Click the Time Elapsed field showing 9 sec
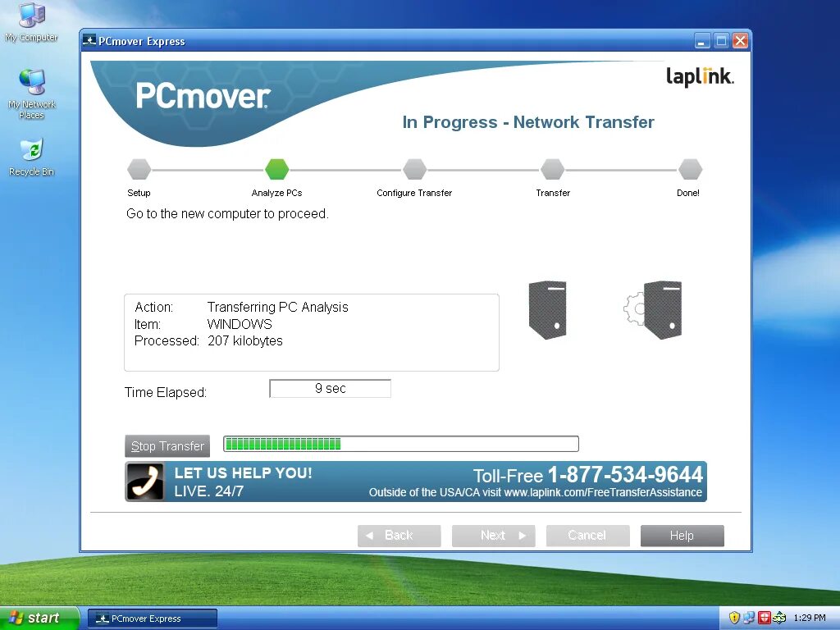Image resolution: width=840 pixels, height=630 pixels. (330, 388)
